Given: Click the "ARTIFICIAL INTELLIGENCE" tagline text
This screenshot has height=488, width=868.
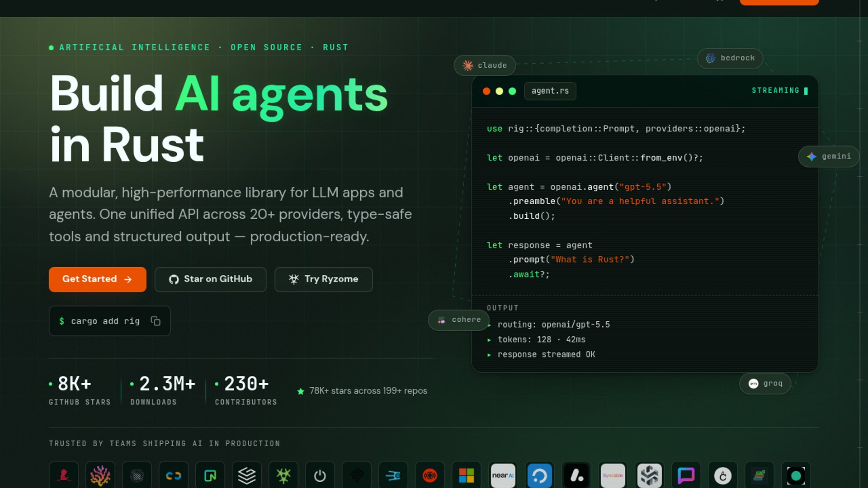Looking at the screenshot, I should pos(135,47).
